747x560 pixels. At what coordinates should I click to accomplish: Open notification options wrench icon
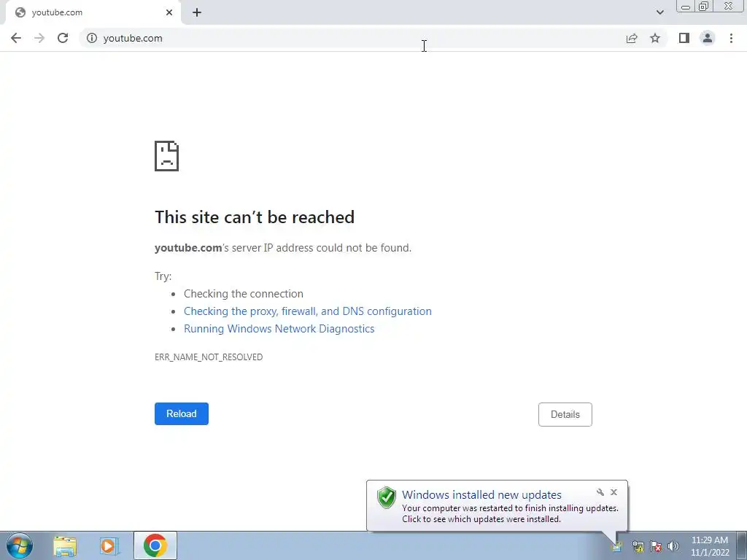(600, 492)
